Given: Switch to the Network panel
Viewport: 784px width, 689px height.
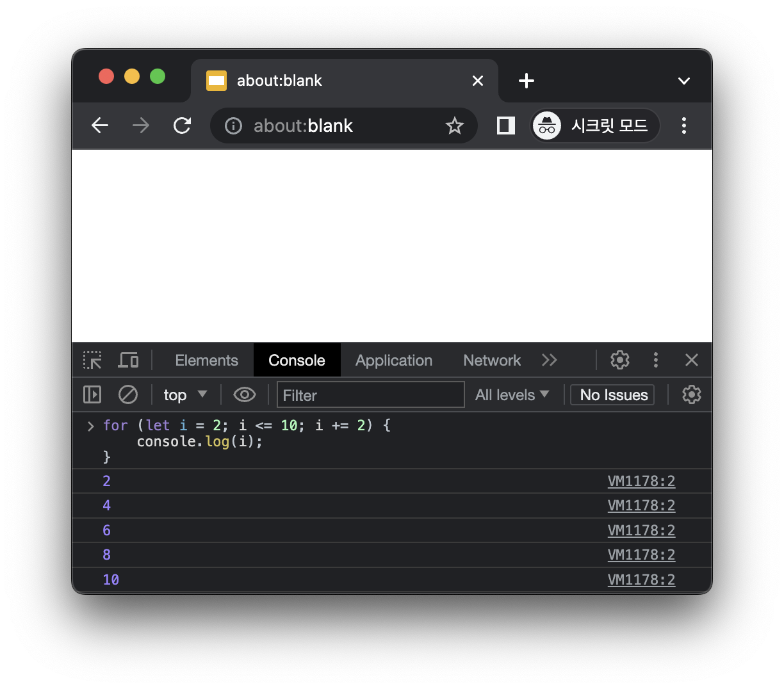Looking at the screenshot, I should [x=492, y=361].
